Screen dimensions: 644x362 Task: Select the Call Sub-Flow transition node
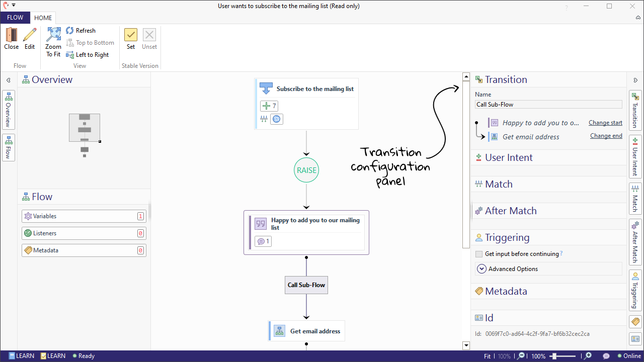306,285
